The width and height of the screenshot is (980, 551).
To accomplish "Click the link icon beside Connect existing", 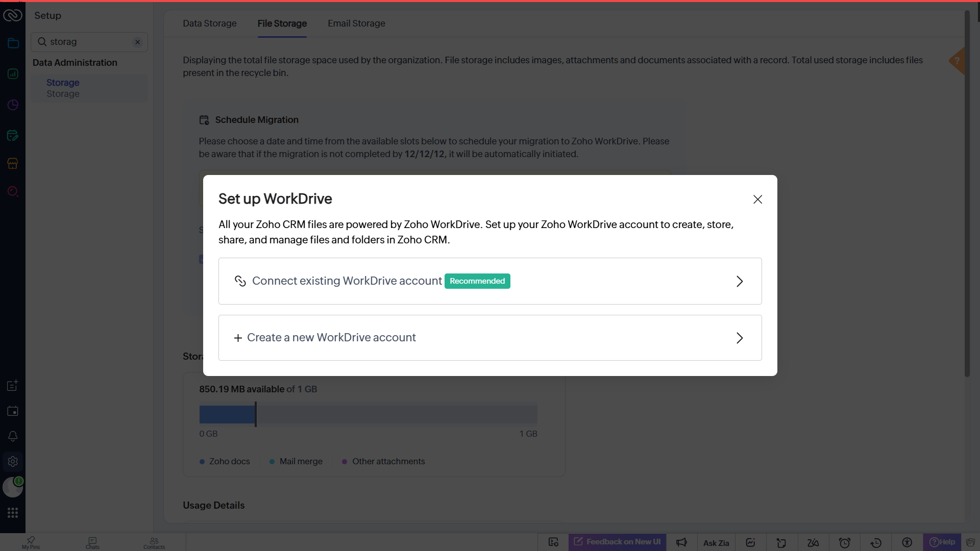I will coord(240,281).
